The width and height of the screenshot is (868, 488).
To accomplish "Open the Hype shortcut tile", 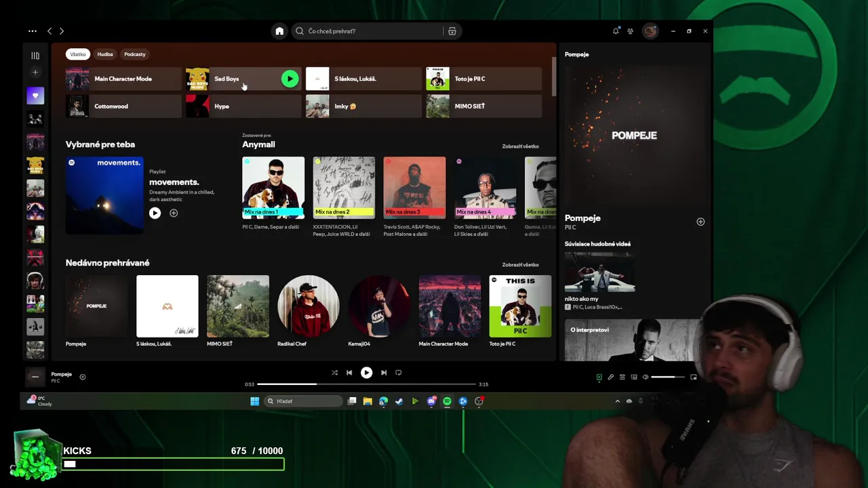I will coord(243,106).
